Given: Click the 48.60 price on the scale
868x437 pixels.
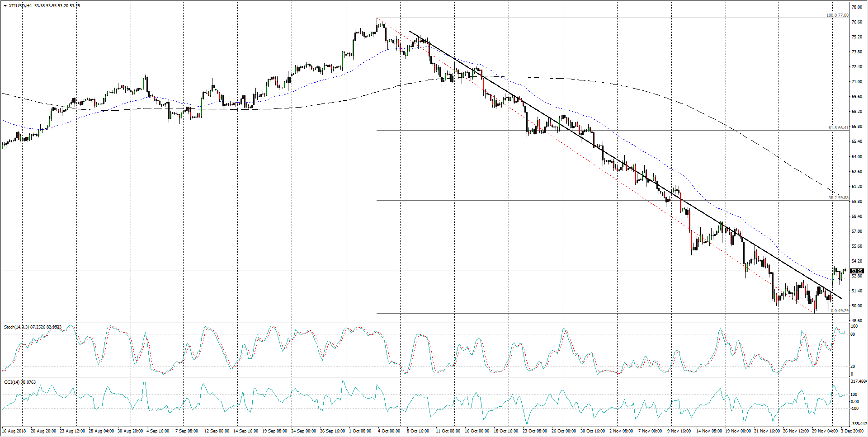Looking at the screenshot, I should coord(856,321).
